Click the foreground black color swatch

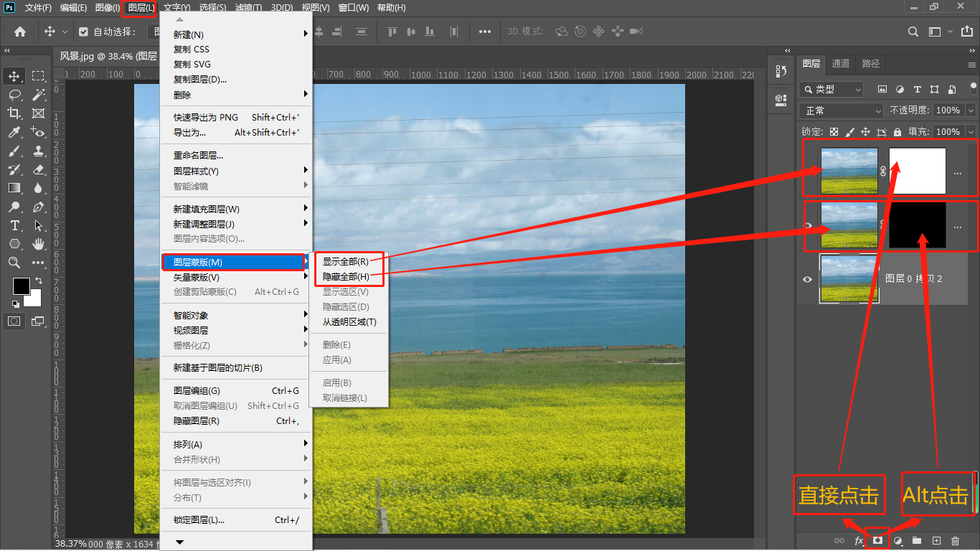pos(22,286)
